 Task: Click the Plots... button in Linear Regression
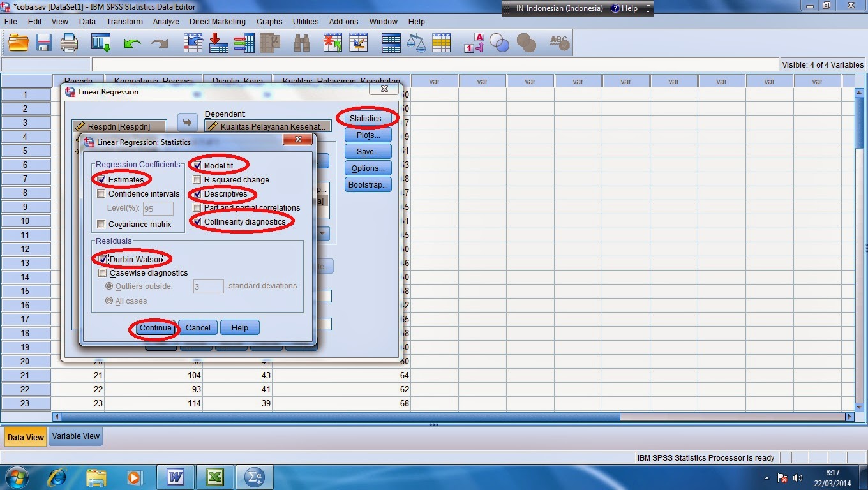click(368, 135)
